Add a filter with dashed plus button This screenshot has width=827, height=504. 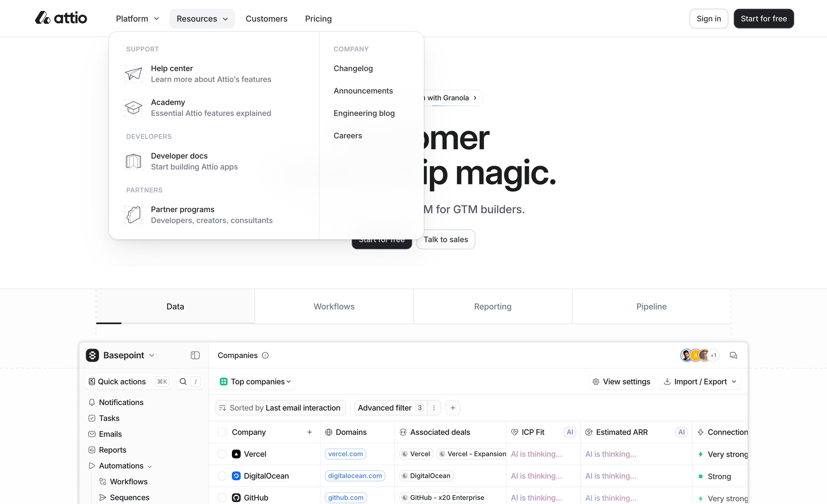(453, 408)
